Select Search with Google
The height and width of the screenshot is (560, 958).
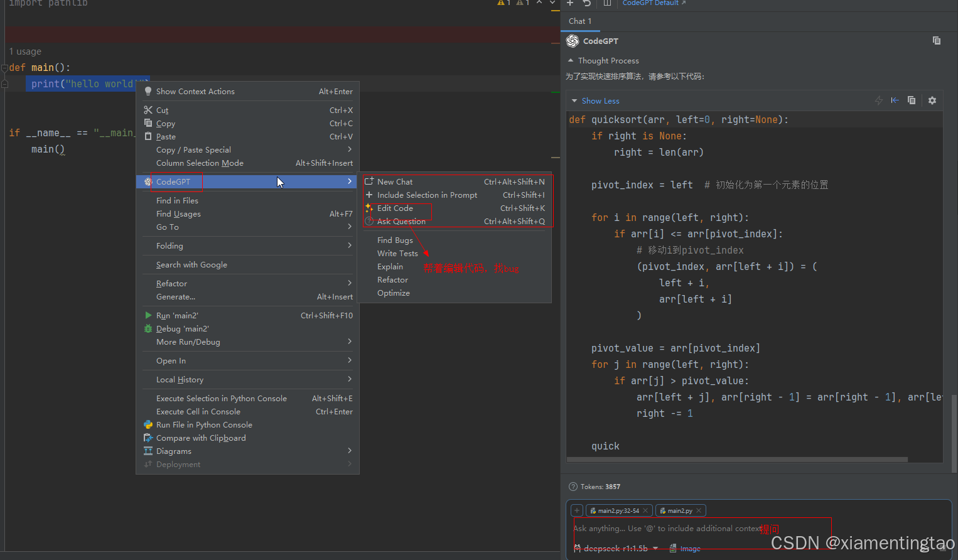point(248,265)
